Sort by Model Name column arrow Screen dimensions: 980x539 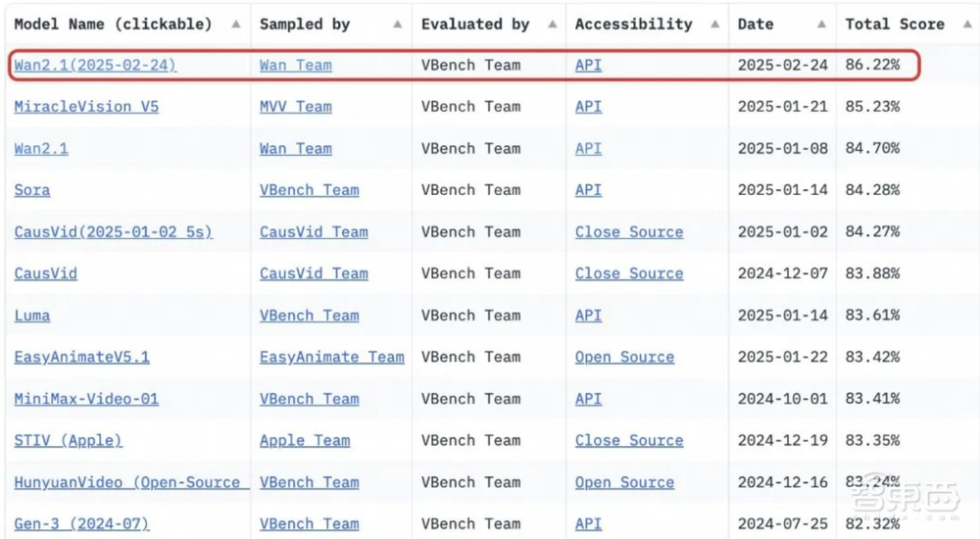[236, 24]
